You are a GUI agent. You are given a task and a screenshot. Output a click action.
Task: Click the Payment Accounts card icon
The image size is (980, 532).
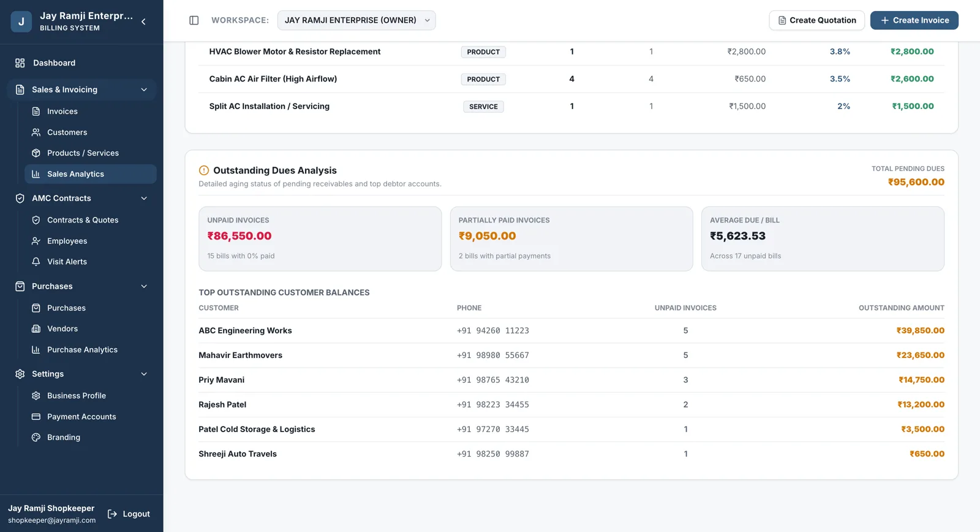point(36,417)
